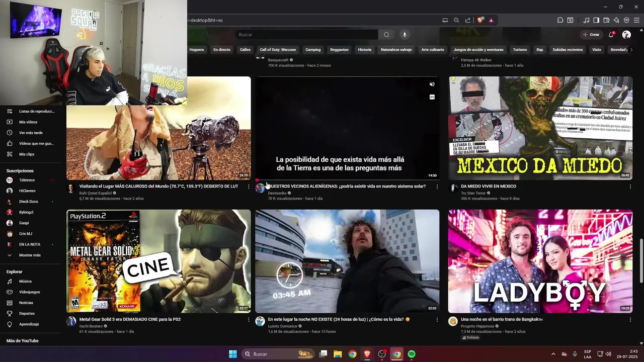This screenshot has width=644, height=362.
Task: Expand subscriptions with Mostrar más
Action: (30, 255)
